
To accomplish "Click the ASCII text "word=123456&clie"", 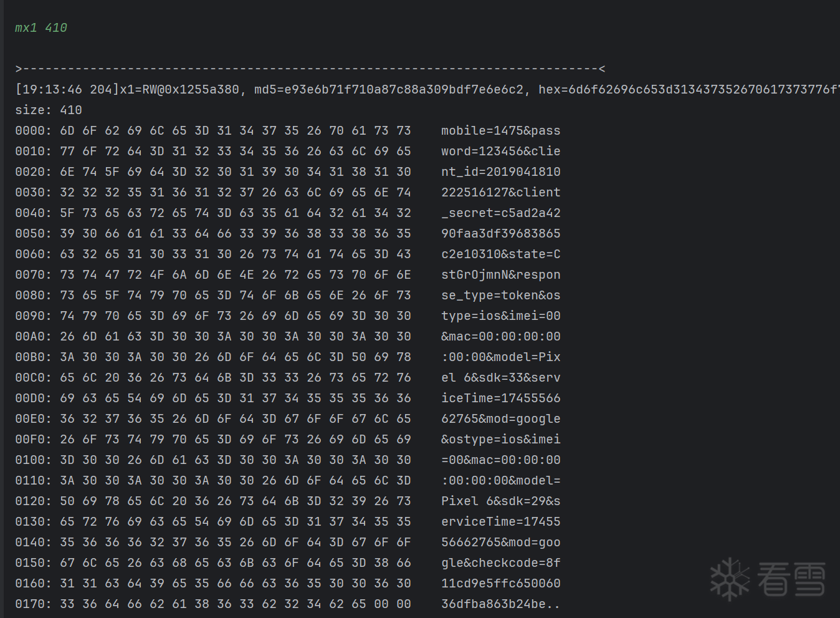I will point(501,151).
